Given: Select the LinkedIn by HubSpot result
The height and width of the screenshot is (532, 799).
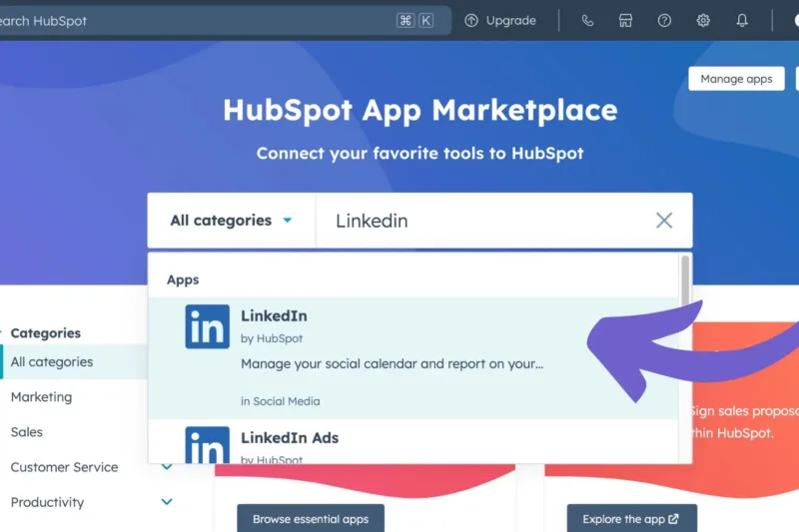Looking at the screenshot, I should tap(413, 358).
